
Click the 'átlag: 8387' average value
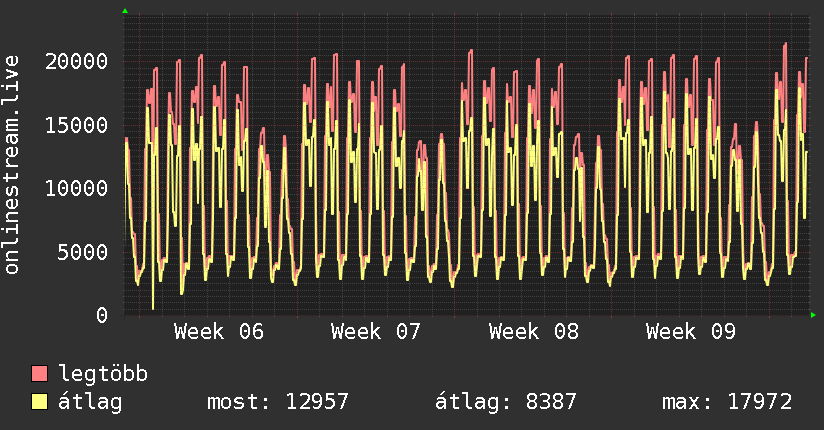click(x=506, y=402)
